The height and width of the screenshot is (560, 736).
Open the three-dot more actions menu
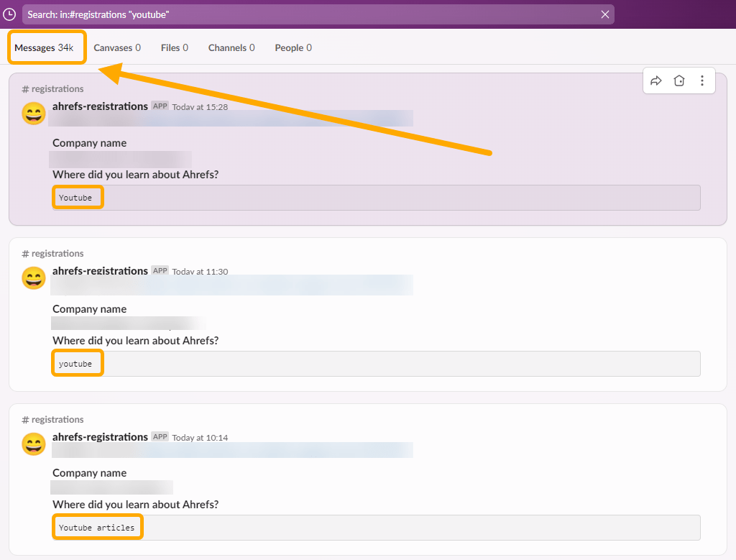tap(702, 81)
